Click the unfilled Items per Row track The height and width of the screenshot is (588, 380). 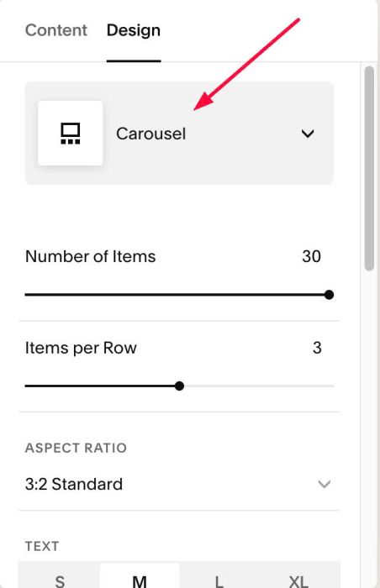click(x=259, y=386)
